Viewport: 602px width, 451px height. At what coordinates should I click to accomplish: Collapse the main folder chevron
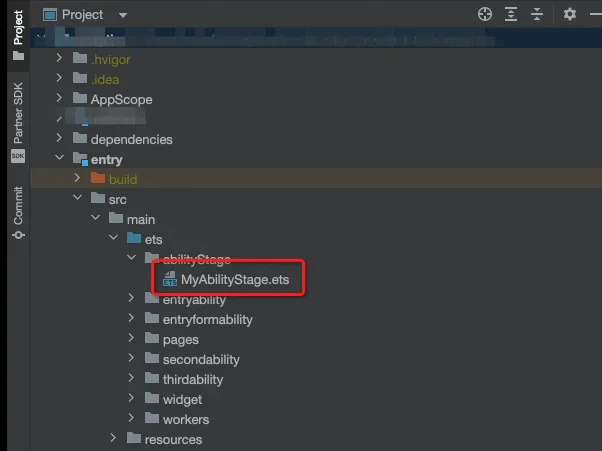tap(96, 217)
